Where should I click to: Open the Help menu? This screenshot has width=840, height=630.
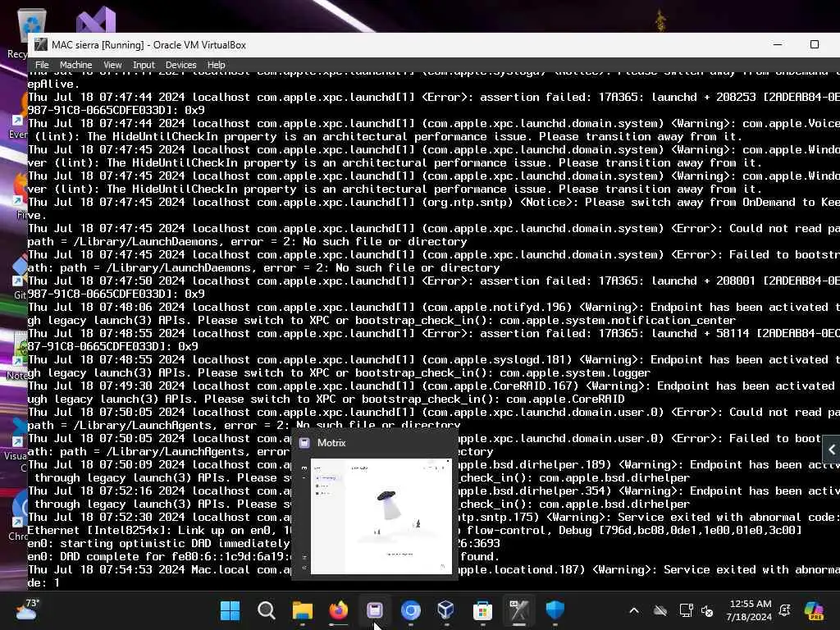(x=216, y=65)
